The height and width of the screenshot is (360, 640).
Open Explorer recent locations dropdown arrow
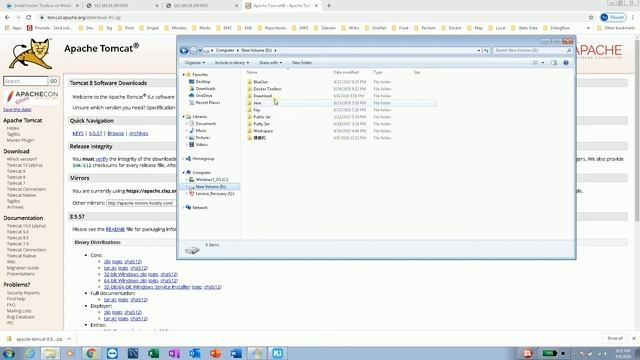[200, 50]
